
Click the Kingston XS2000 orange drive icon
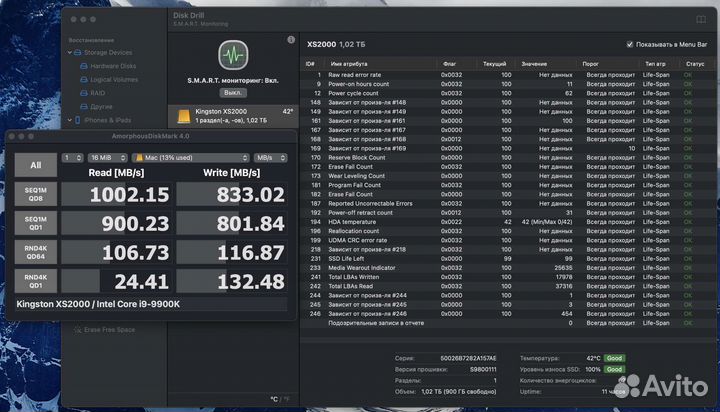(184, 116)
